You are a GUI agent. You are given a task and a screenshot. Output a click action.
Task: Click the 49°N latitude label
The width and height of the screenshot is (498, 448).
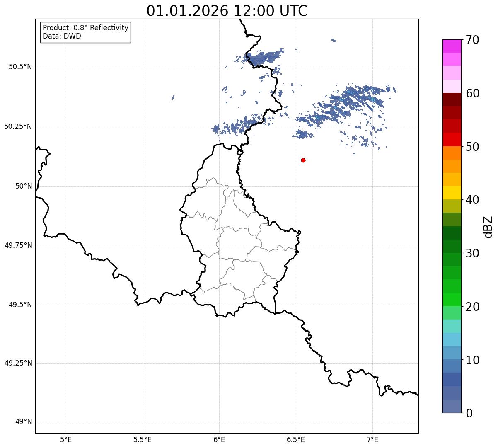pyautogui.click(x=24, y=422)
